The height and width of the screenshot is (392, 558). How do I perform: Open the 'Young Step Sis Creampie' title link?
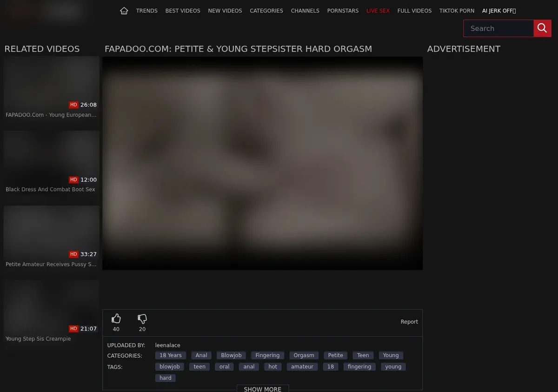38,339
